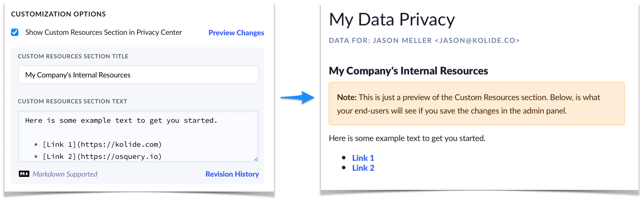Click the 'Data for: Jason Meller' subtitle

coord(424,40)
